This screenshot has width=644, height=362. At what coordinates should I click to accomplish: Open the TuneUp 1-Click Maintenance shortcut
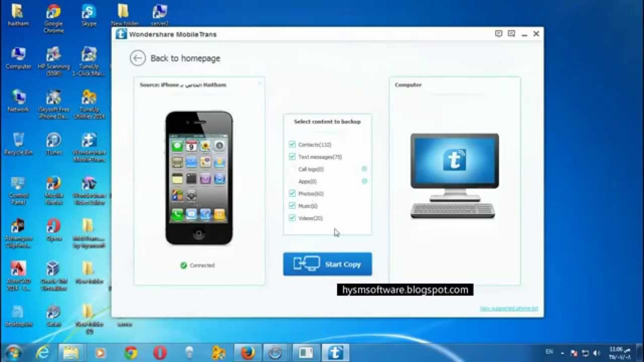89,61
